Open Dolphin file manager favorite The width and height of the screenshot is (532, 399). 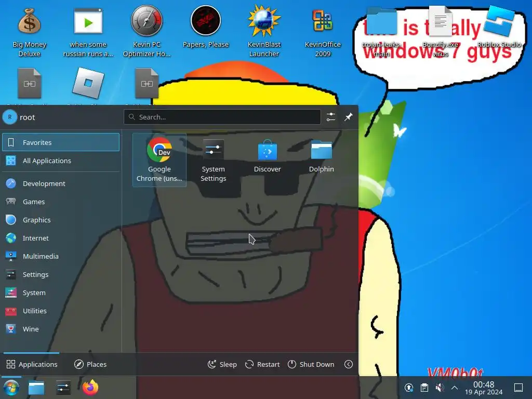point(321,156)
